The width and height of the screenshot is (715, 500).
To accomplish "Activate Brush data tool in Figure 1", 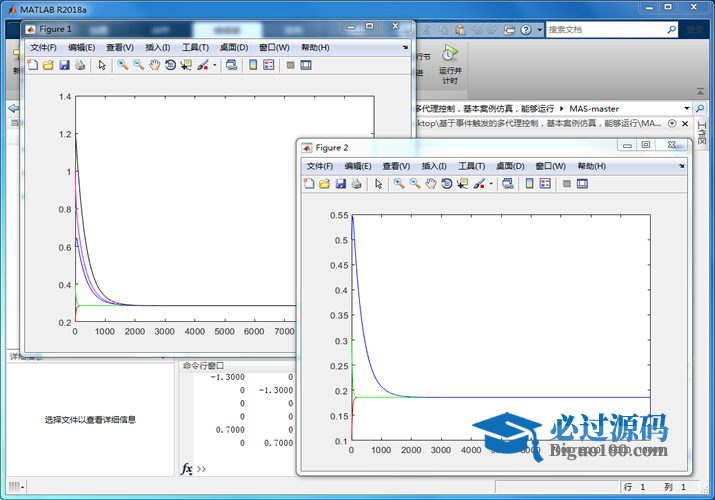I will (x=203, y=65).
